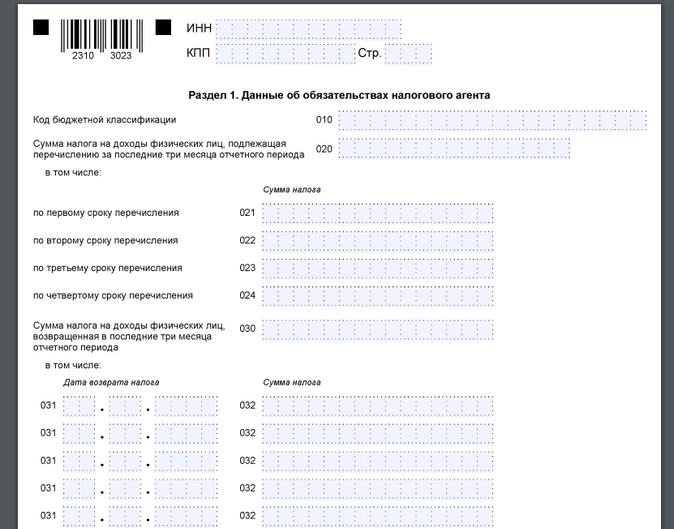The image size is (674, 529).
Task: Select the first 032 tax amount field
Action: 377,406
